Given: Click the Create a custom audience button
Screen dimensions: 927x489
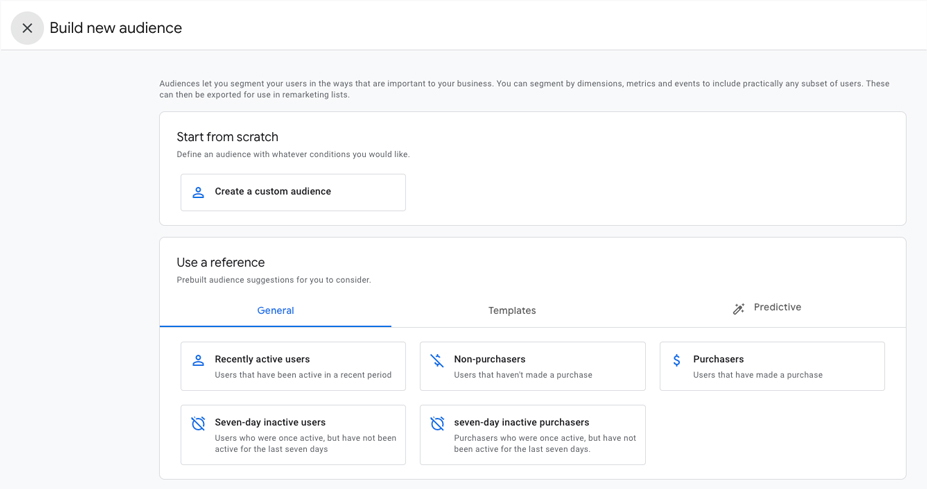Looking at the screenshot, I should point(293,192).
